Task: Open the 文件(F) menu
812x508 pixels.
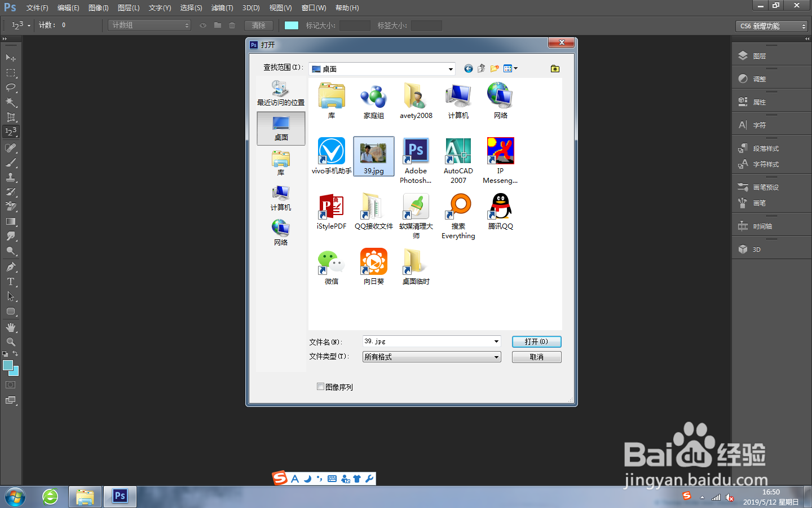Action: point(37,8)
